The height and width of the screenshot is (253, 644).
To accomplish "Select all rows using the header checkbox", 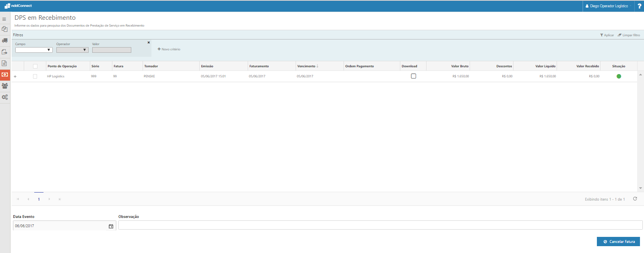I will pyautogui.click(x=35, y=66).
